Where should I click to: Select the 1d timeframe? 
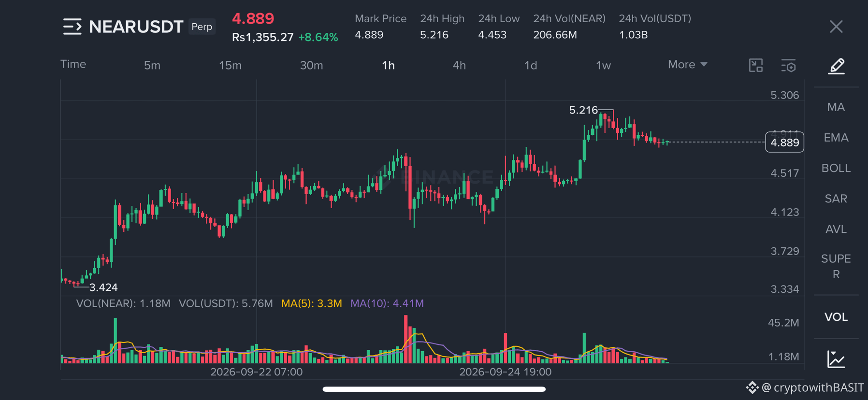[x=531, y=65]
